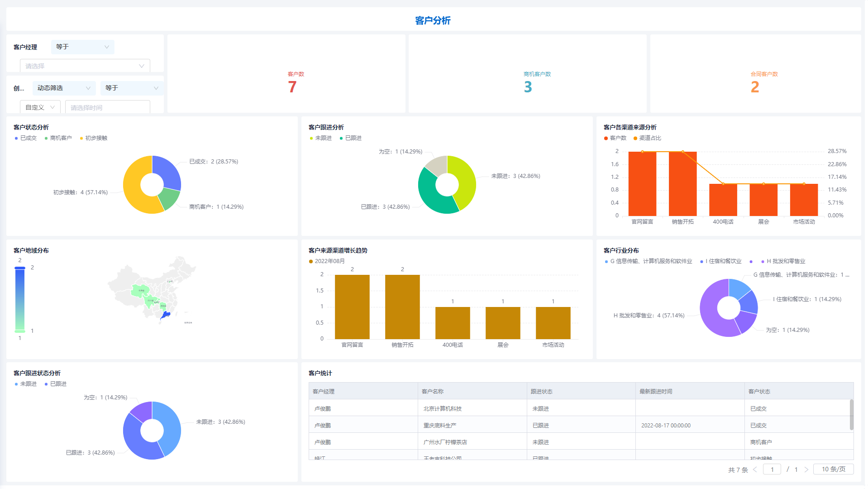Toggle the H 批发和零售业 legend item
This screenshot has height=489, width=868.
(783, 261)
